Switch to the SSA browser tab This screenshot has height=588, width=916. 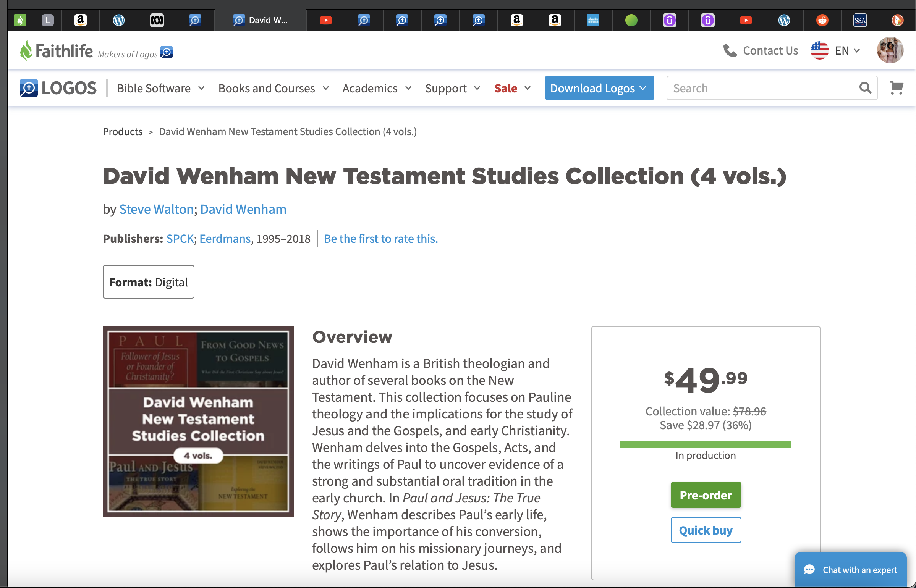click(x=860, y=20)
